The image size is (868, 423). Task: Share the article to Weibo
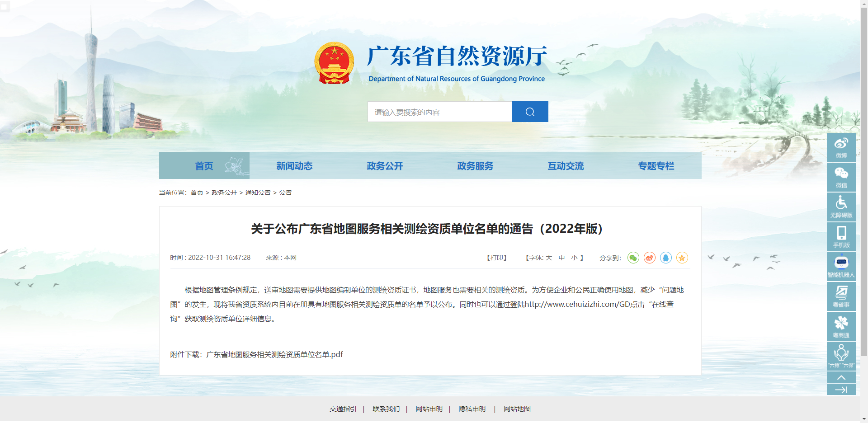tap(649, 258)
